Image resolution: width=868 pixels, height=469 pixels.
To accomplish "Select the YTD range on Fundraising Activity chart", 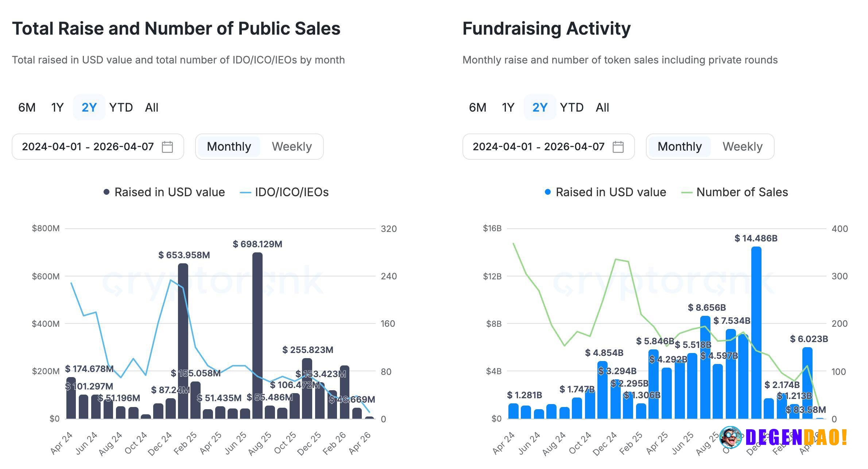I will (572, 107).
